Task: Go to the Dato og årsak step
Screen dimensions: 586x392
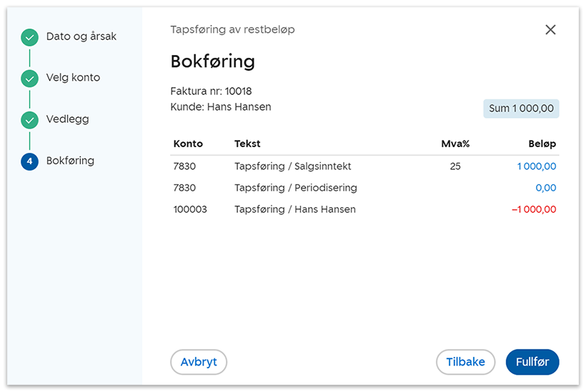Action: pyautogui.click(x=81, y=36)
